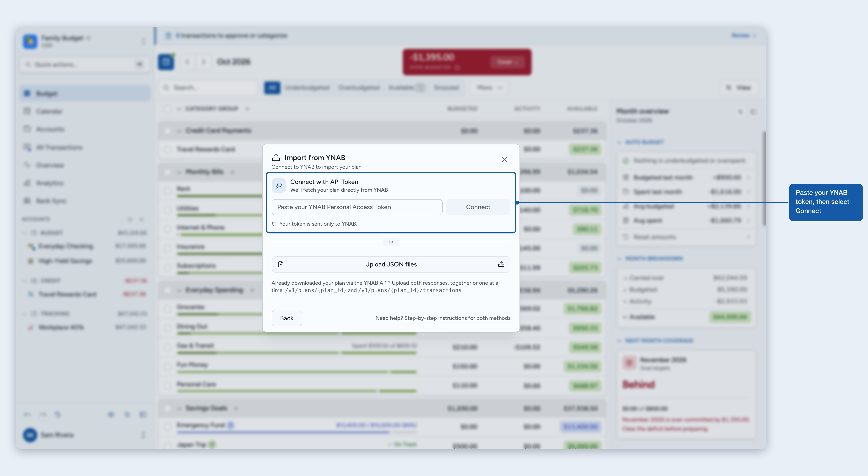Image resolution: width=868 pixels, height=476 pixels.
Task: Tick the Travel Rewards Card row checkbox
Action: pos(167,149)
